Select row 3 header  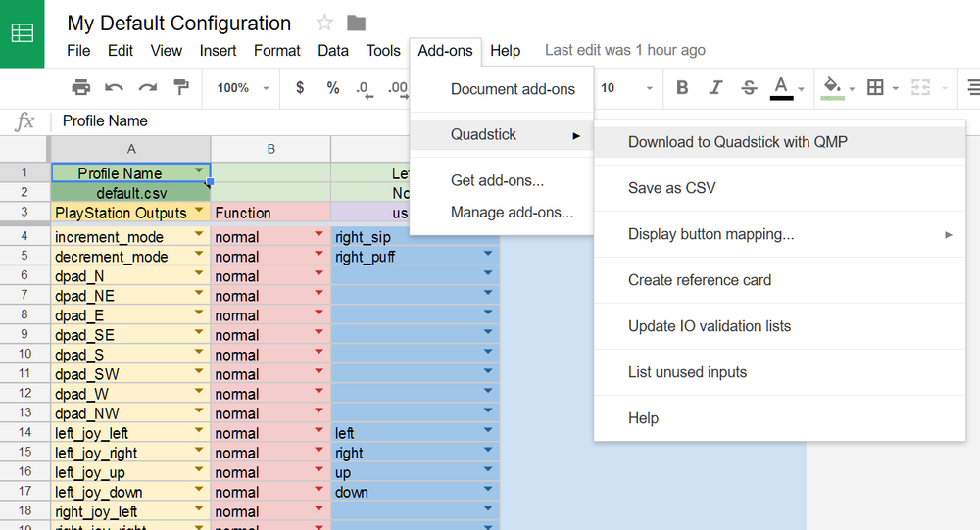click(x=24, y=212)
